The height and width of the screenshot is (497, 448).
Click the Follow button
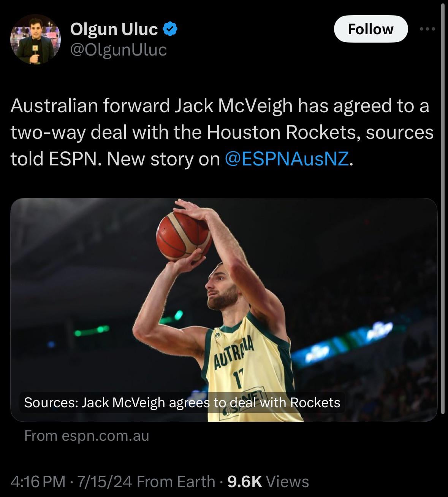(370, 29)
